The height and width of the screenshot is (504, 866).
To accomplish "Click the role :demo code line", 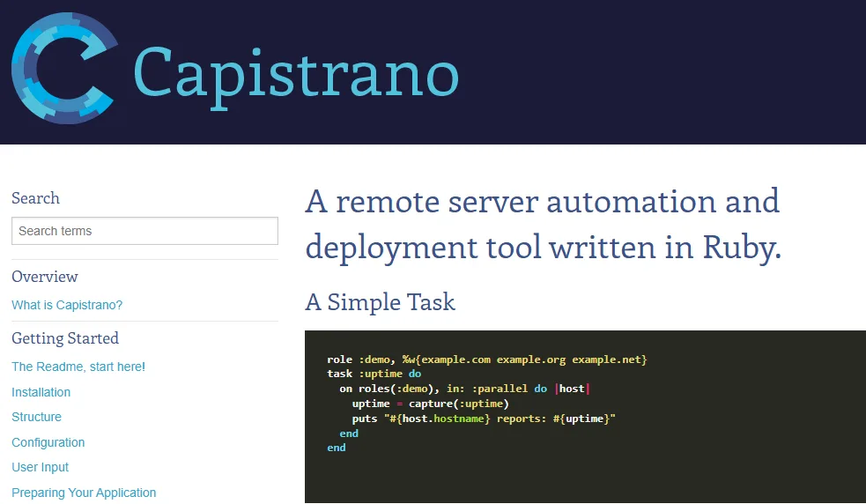I will [x=486, y=359].
